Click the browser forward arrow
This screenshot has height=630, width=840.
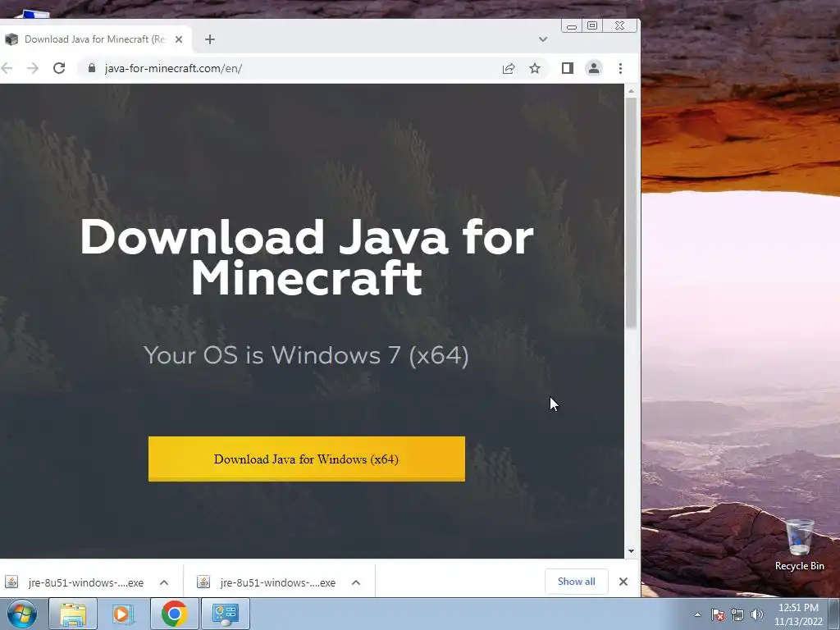(33, 68)
